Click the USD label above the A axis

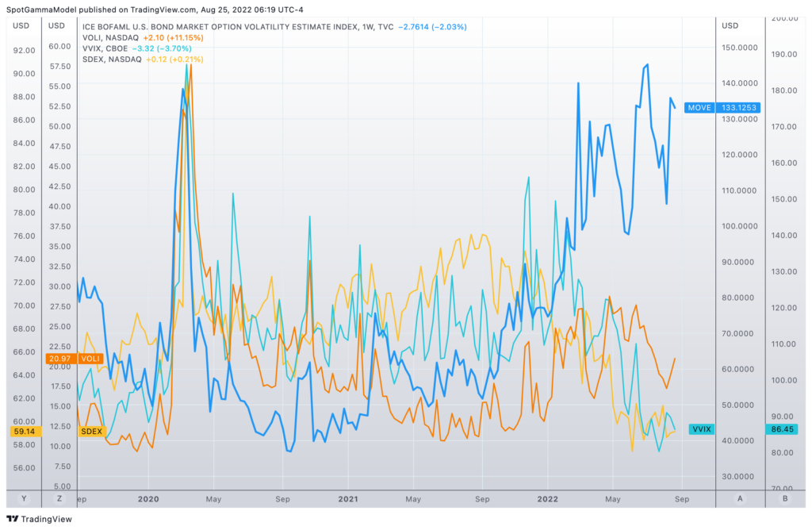click(730, 25)
